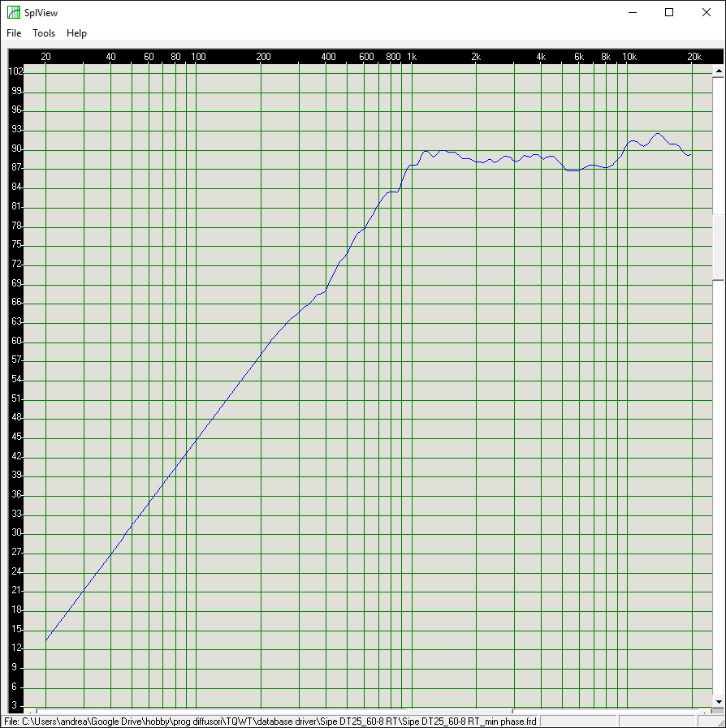Click the 12 dB level axis label
The image size is (726, 728).
pyautogui.click(x=17, y=648)
